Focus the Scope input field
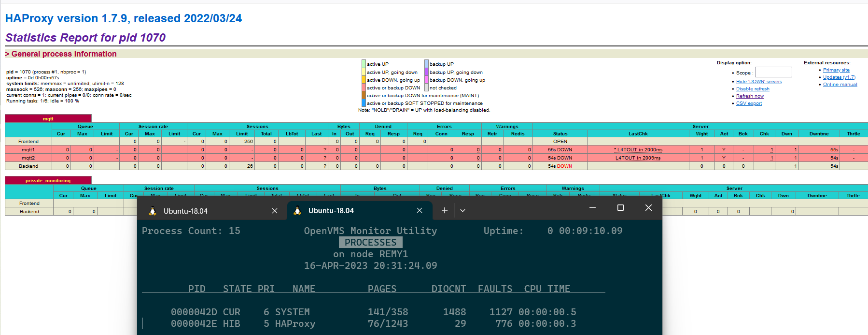 (773, 72)
